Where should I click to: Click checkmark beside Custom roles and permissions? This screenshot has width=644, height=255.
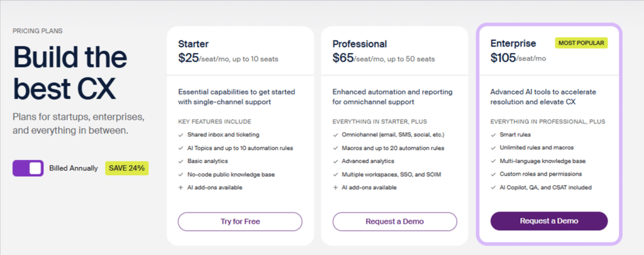coord(493,174)
